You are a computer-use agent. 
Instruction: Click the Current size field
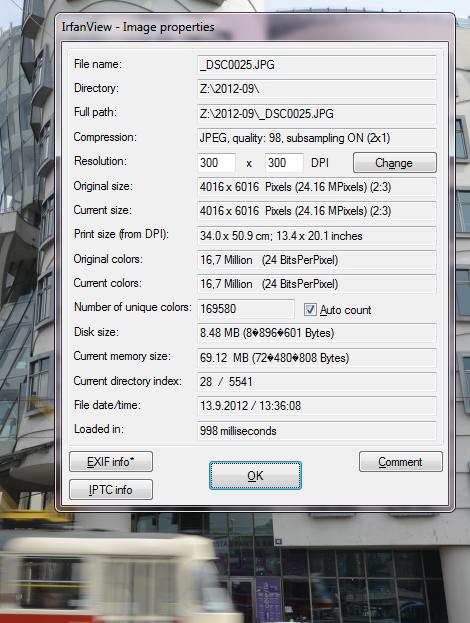[x=317, y=211]
